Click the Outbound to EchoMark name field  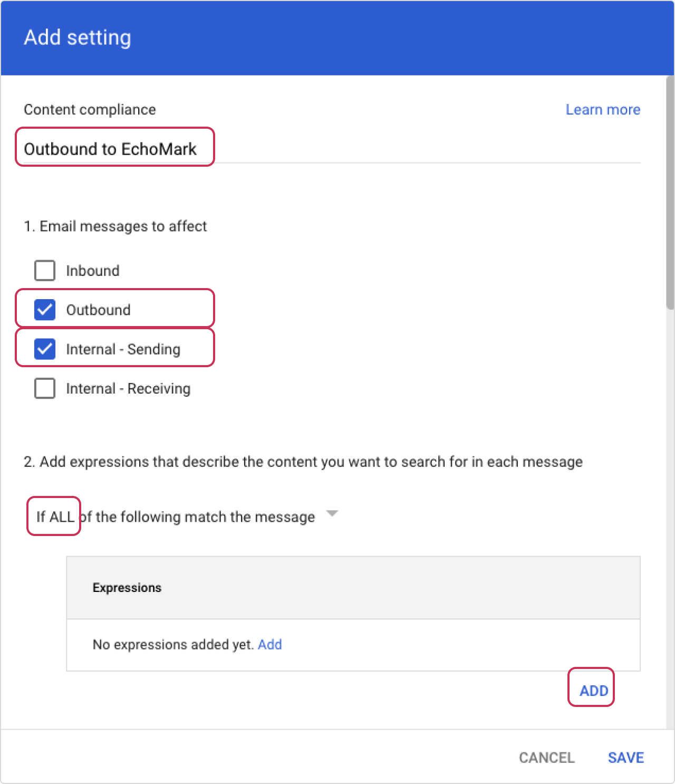332,149
